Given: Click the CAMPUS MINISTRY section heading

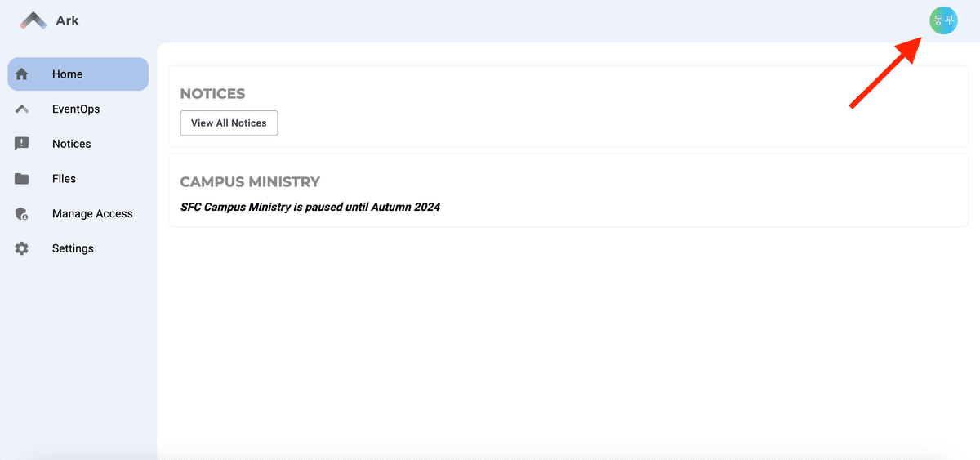Looking at the screenshot, I should 250,182.
